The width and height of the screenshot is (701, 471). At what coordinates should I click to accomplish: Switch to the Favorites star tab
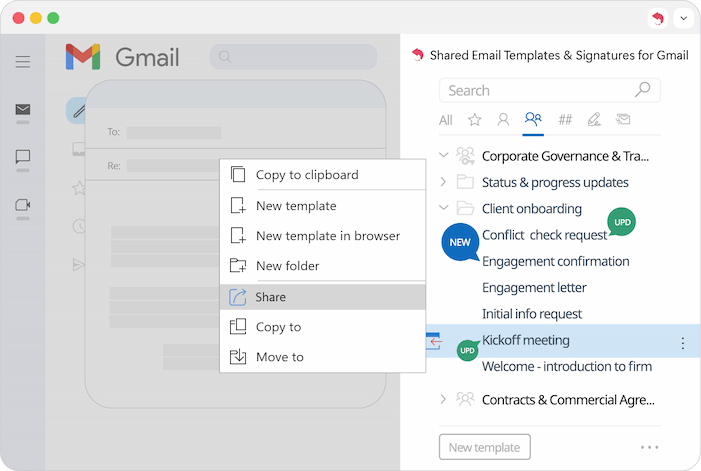[x=474, y=120]
